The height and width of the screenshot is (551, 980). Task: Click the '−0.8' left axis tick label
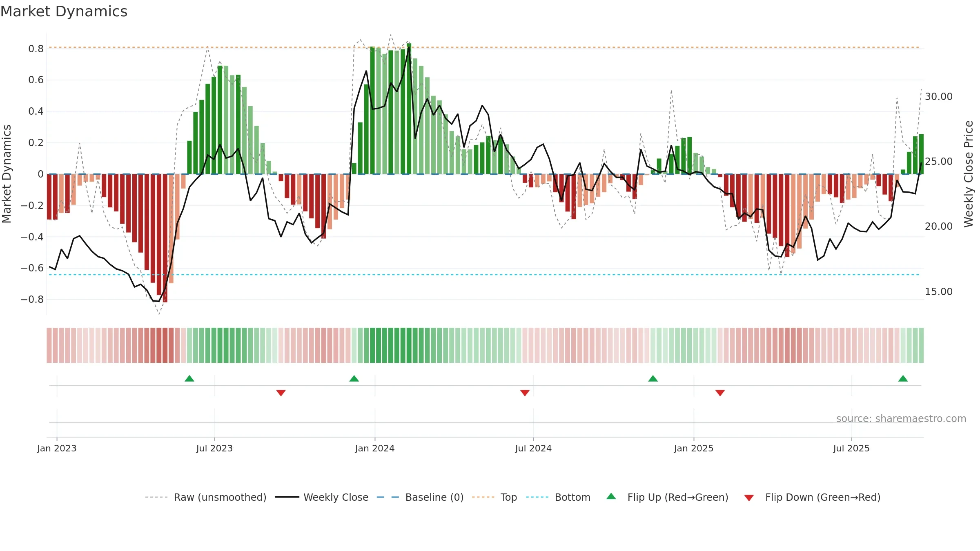pos(32,300)
